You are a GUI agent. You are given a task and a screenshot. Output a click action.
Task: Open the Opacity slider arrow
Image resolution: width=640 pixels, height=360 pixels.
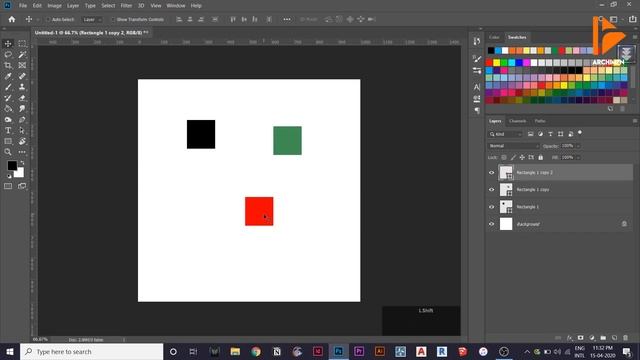tap(578, 146)
